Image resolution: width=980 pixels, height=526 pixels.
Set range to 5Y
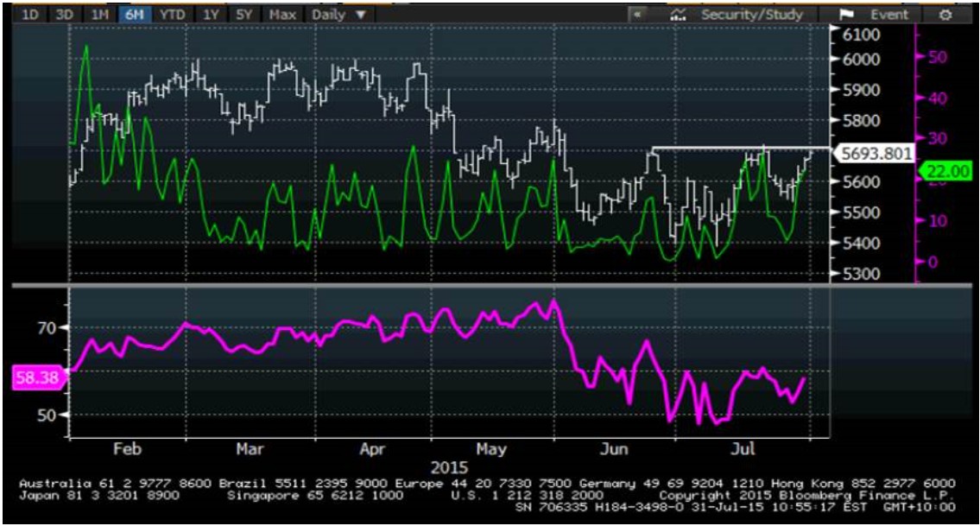(x=243, y=15)
